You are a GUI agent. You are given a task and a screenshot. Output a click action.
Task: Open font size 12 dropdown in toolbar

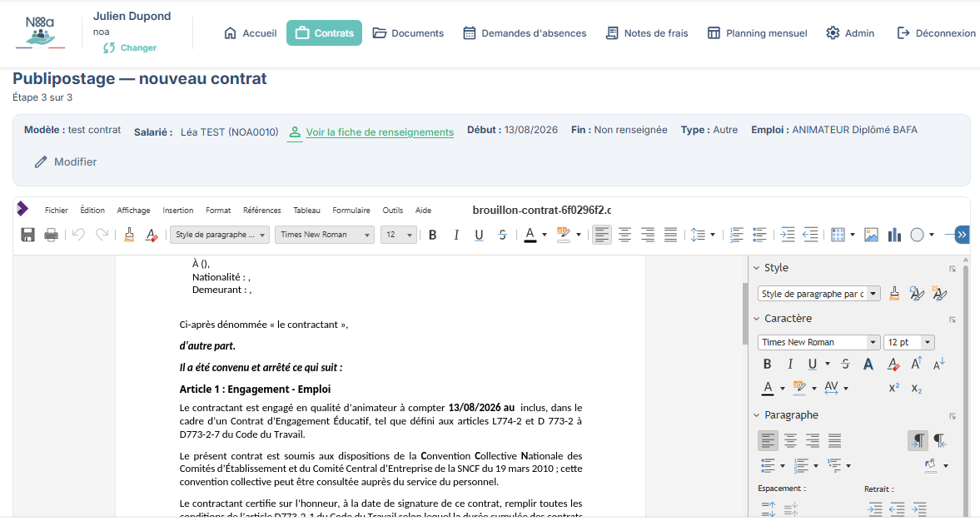pyautogui.click(x=399, y=235)
